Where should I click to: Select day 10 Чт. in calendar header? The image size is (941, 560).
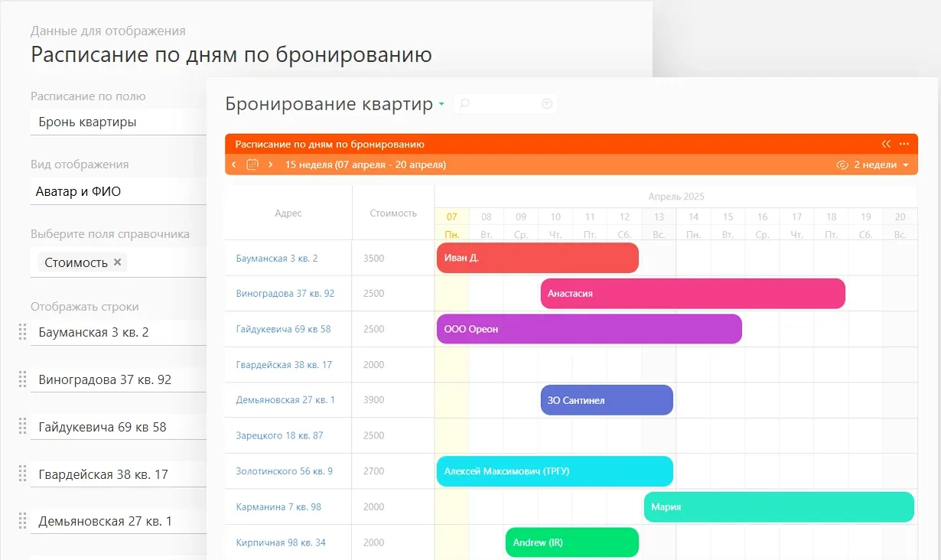[555, 225]
